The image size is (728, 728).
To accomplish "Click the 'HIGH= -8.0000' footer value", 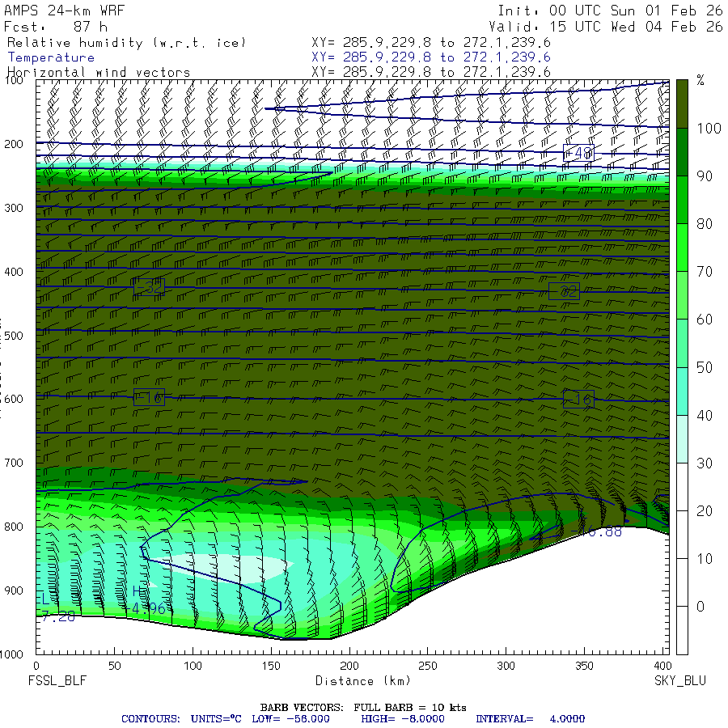I will (403, 719).
